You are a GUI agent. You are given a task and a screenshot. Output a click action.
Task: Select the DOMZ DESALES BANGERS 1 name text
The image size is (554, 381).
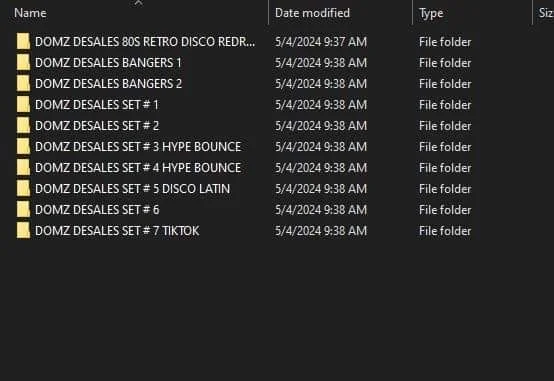pos(108,63)
